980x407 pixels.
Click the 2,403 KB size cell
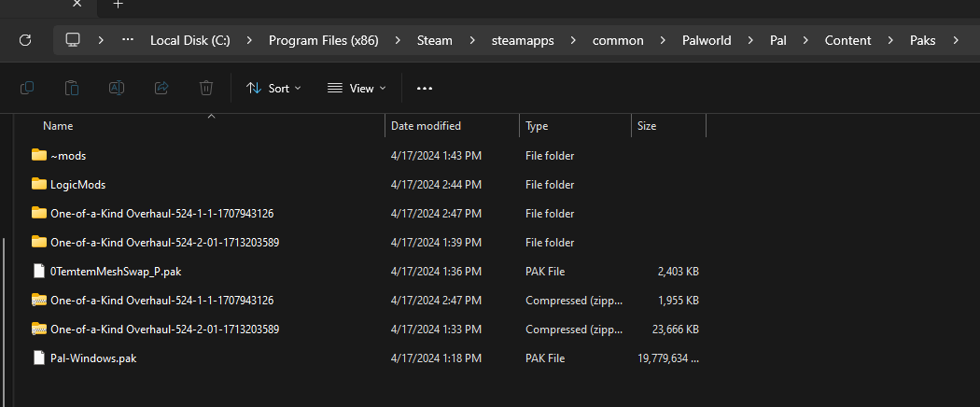tap(679, 272)
